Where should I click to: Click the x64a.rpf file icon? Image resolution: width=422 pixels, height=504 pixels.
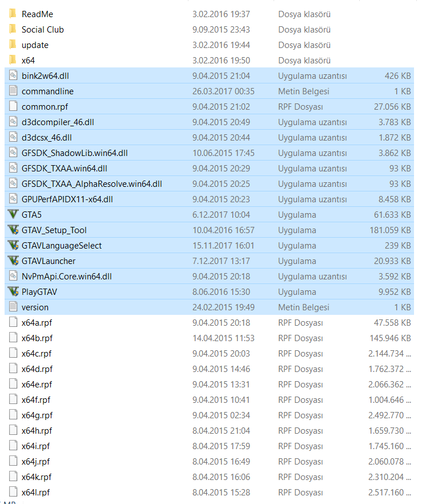(13, 322)
